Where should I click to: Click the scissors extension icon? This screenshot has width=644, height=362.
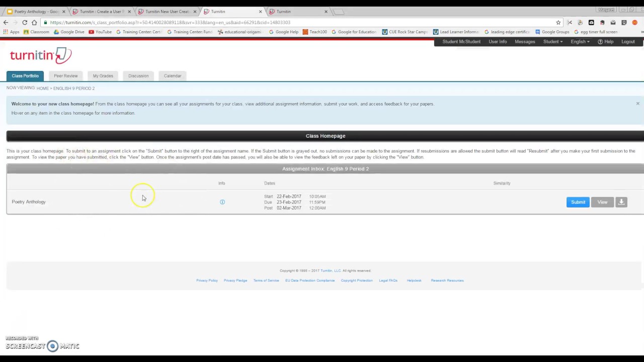[570, 22]
